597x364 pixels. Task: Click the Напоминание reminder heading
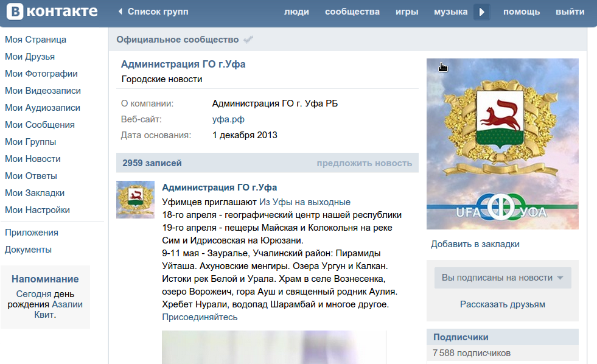(x=45, y=279)
